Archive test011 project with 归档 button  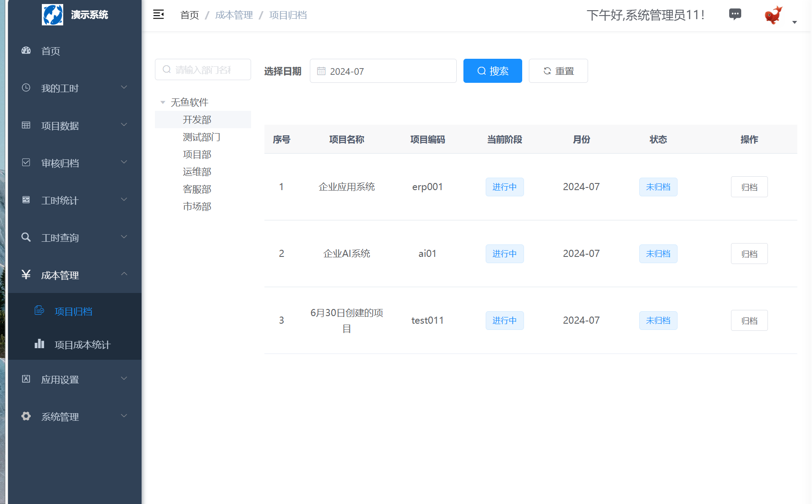coord(749,321)
